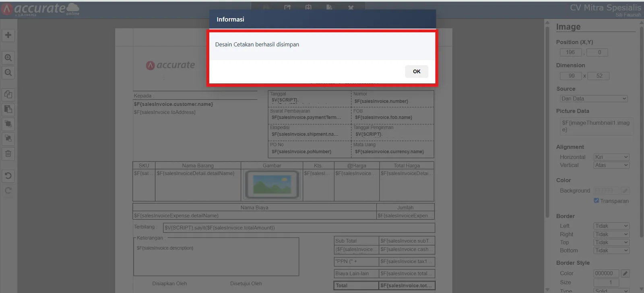Open Border Style color picker pencil icon
The image size is (644, 293).
(625, 273)
